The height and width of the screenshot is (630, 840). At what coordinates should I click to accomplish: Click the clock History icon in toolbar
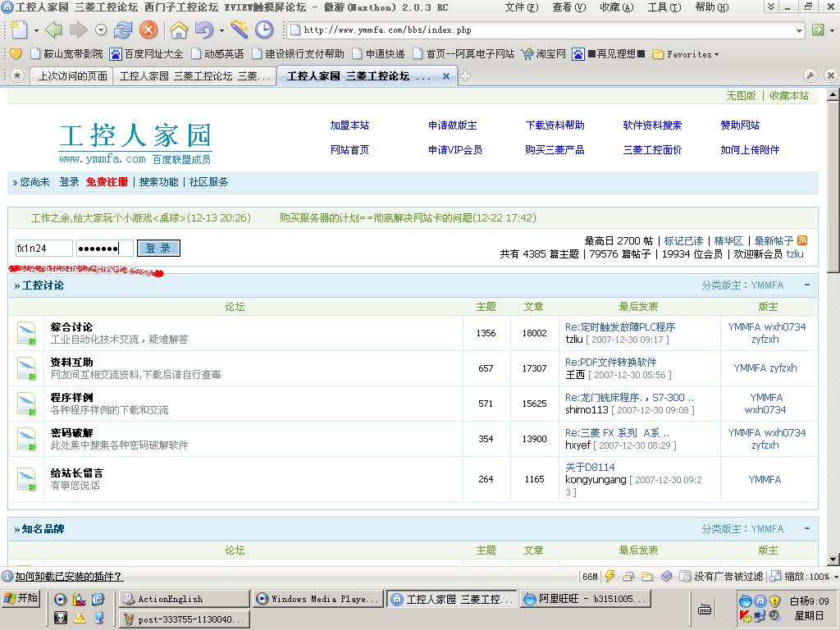coord(264,30)
